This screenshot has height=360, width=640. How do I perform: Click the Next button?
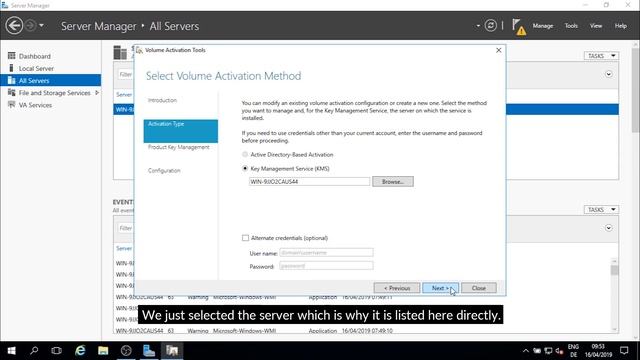click(x=440, y=288)
